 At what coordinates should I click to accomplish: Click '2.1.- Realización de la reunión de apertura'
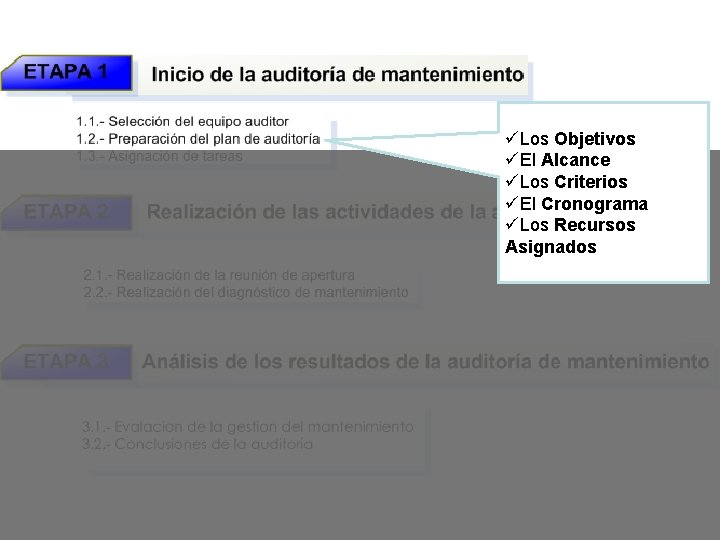point(219,275)
